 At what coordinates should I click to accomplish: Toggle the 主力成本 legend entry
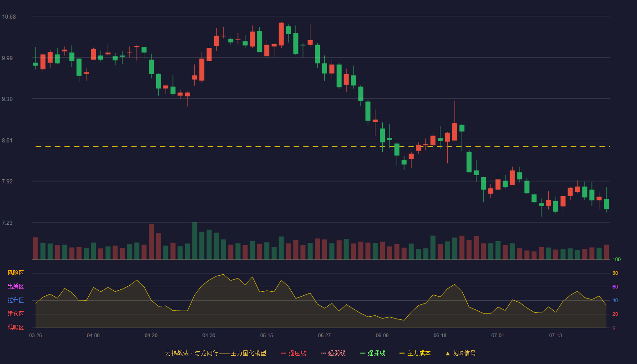click(x=415, y=353)
